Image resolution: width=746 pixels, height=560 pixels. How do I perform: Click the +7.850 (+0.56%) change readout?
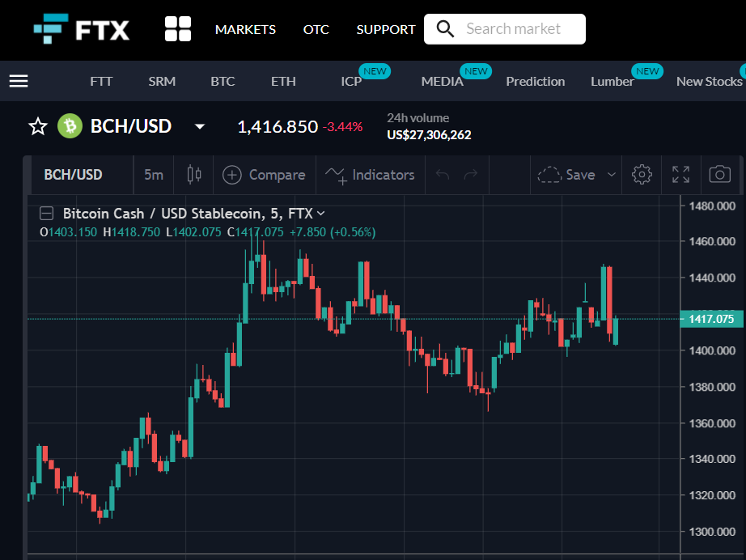[333, 232]
